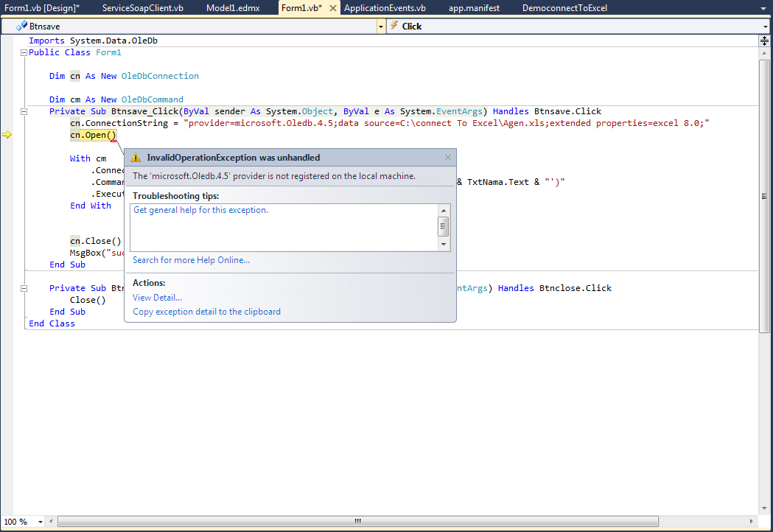Viewport: 773px width, 532px height.
Task: Collapse the Btnsave_Click sub outline
Action: pos(23,111)
